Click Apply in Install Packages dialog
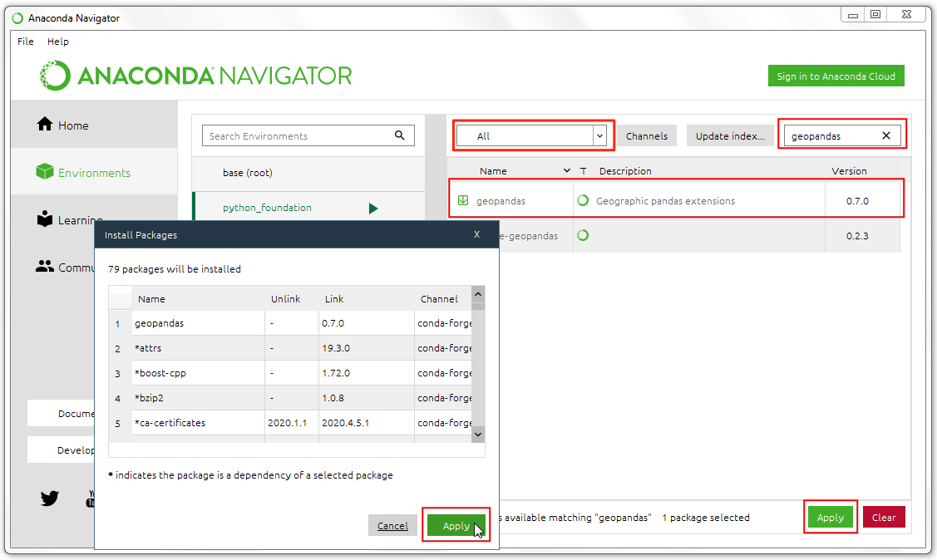Image resolution: width=937 pixels, height=560 pixels. [456, 525]
